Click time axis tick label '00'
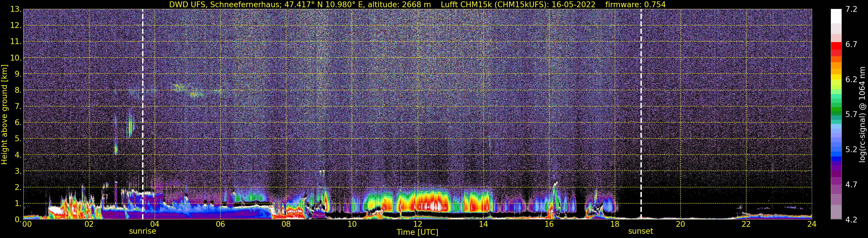This screenshot has height=238, width=868. 27,224
